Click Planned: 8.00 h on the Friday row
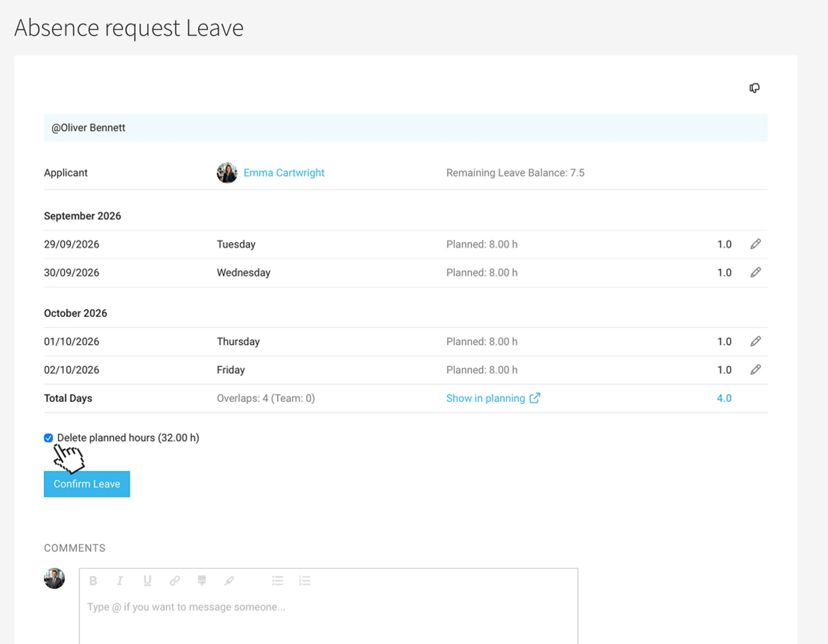The height and width of the screenshot is (644, 828). 482,370
